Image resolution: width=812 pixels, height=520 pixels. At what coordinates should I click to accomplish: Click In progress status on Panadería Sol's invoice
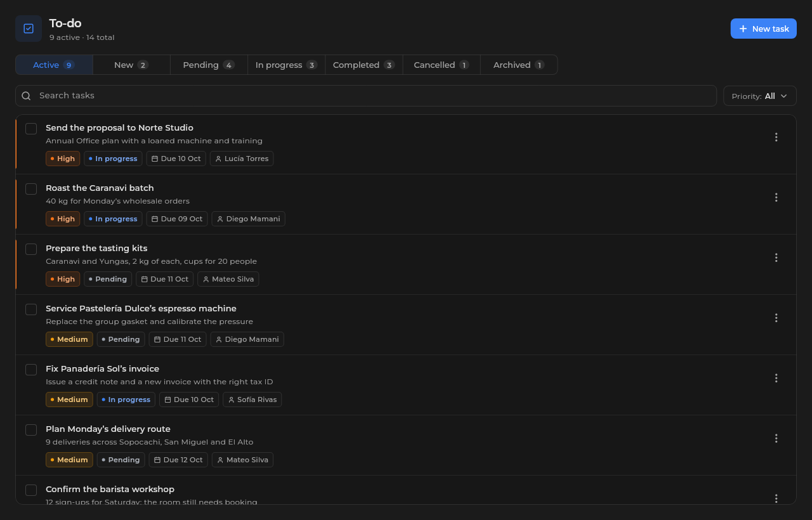click(x=126, y=400)
